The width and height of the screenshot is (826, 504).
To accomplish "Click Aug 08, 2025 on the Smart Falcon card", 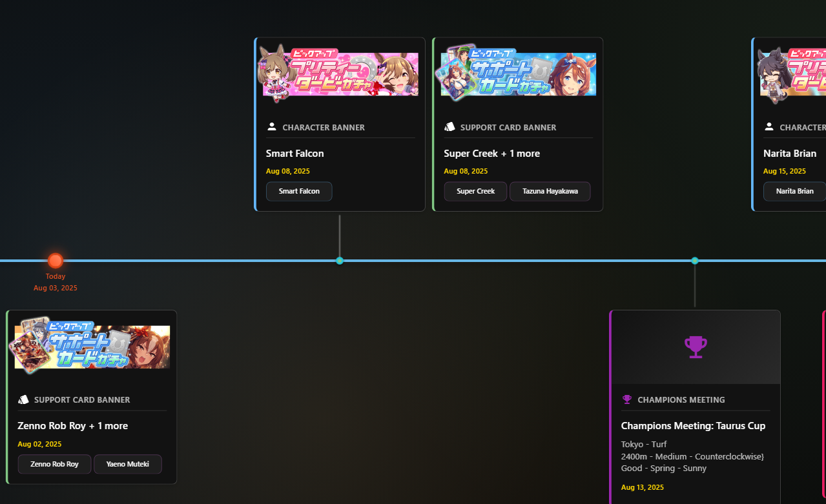I will tap(288, 171).
